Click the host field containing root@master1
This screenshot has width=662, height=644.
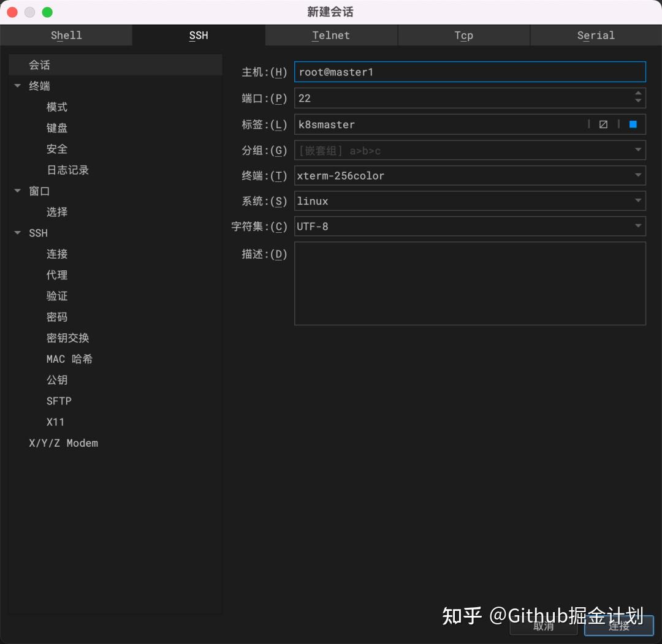(470, 72)
